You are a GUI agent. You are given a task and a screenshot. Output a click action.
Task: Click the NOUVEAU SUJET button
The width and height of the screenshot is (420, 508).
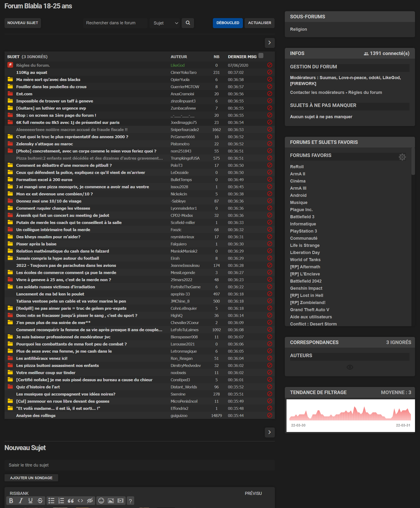click(23, 23)
